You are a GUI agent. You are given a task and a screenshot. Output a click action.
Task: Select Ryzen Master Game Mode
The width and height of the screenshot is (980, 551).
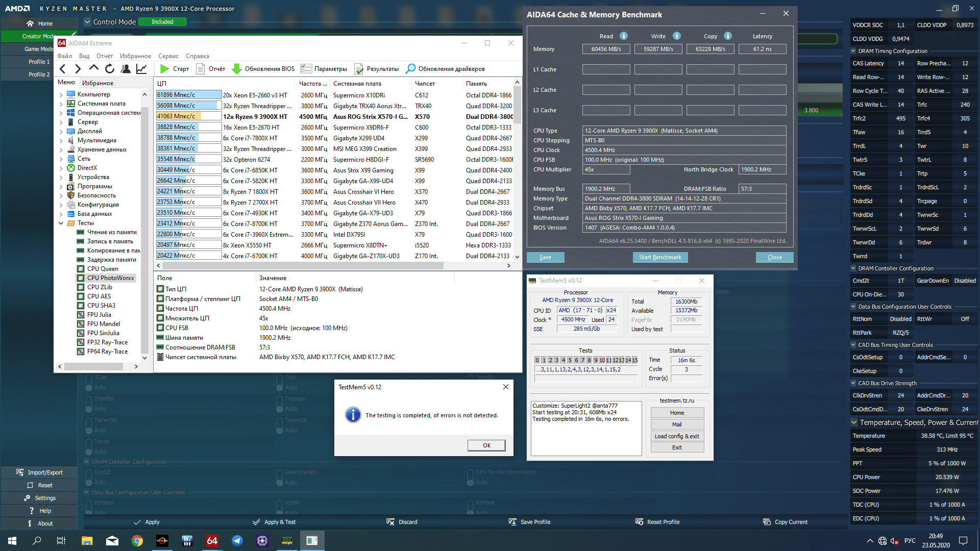39,49
